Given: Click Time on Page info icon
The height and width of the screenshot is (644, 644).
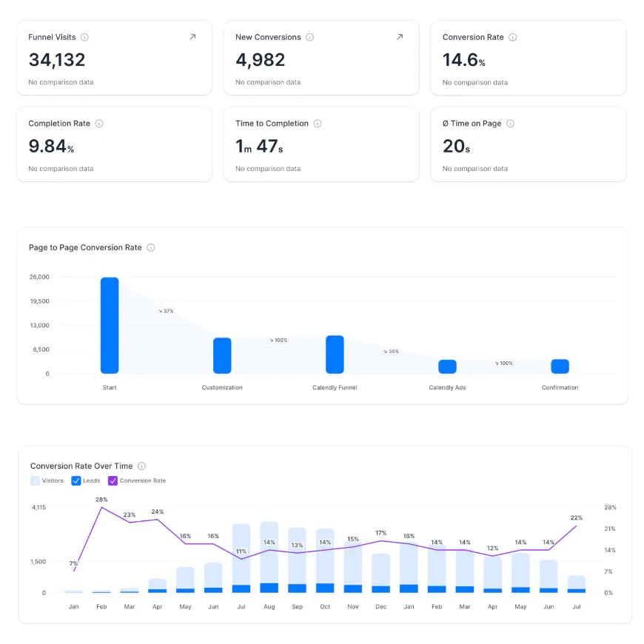Looking at the screenshot, I should 510,124.
